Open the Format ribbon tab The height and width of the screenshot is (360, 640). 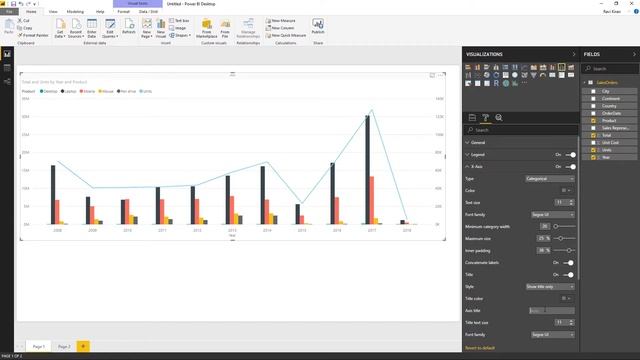pyautogui.click(x=123, y=11)
